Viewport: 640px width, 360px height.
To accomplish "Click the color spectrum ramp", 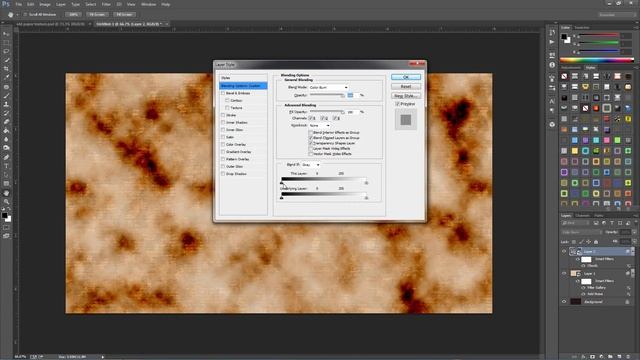I will coord(596,60).
